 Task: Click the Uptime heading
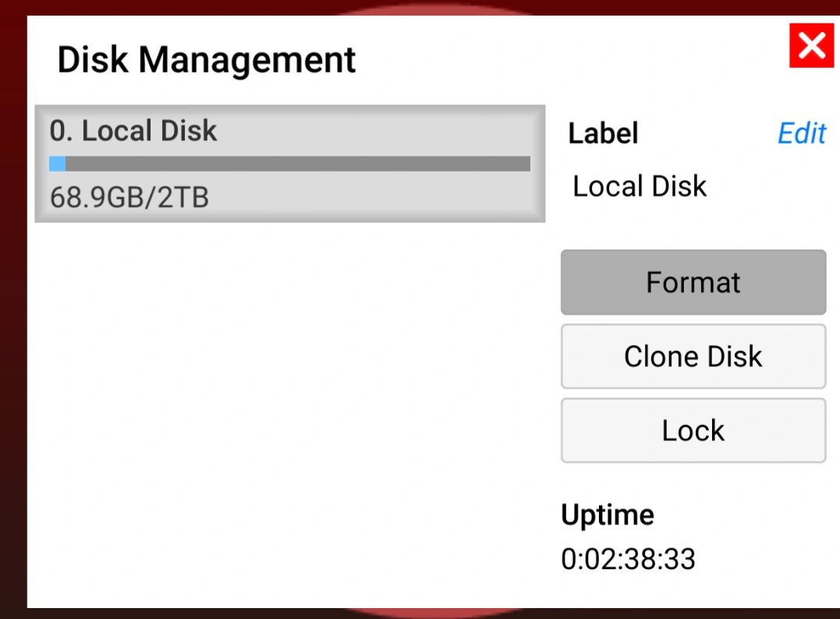(608, 515)
